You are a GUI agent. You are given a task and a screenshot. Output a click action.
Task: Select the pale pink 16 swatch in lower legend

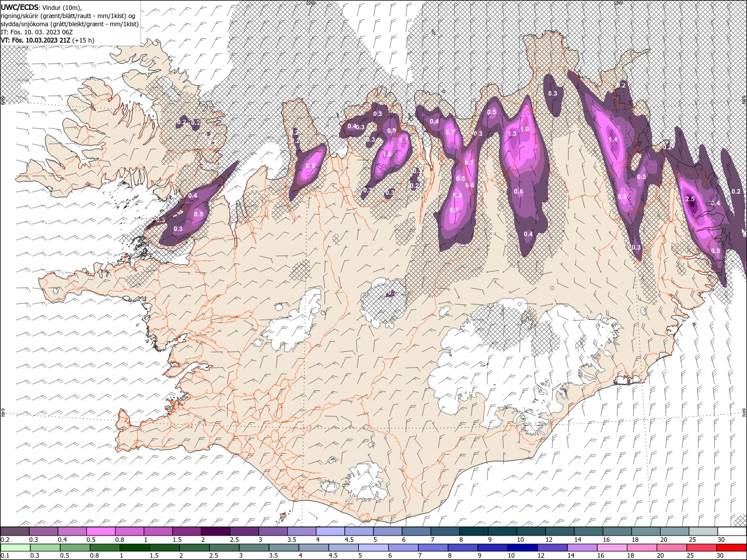[x=612, y=547]
